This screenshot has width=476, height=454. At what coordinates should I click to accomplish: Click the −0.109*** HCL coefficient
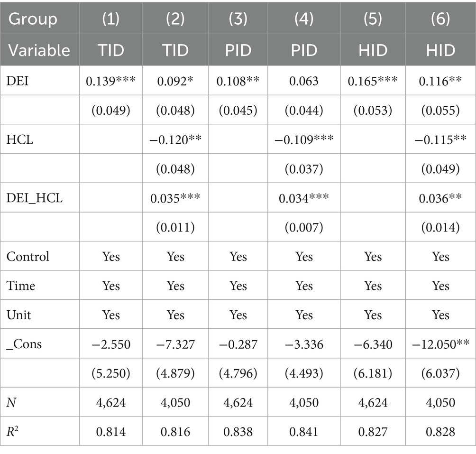(x=304, y=140)
